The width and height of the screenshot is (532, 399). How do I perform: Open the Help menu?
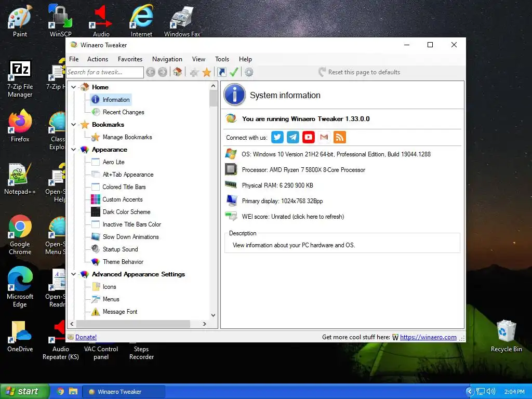245,59
